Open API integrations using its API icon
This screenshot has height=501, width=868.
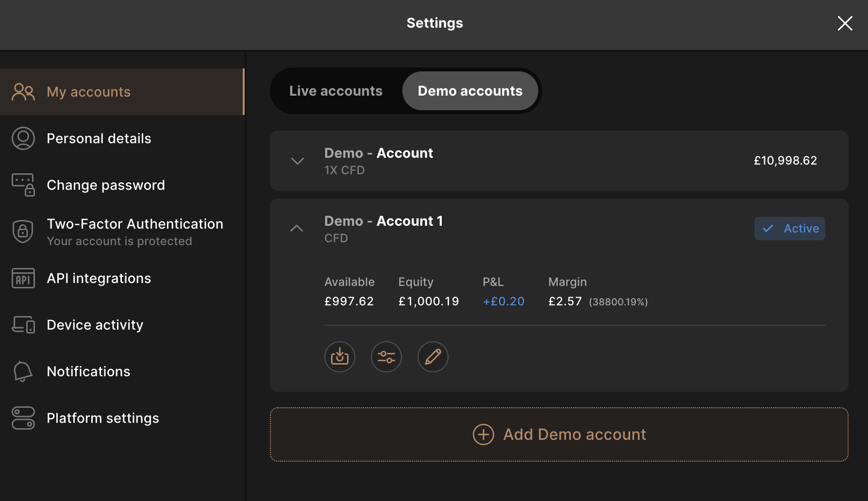coord(23,278)
